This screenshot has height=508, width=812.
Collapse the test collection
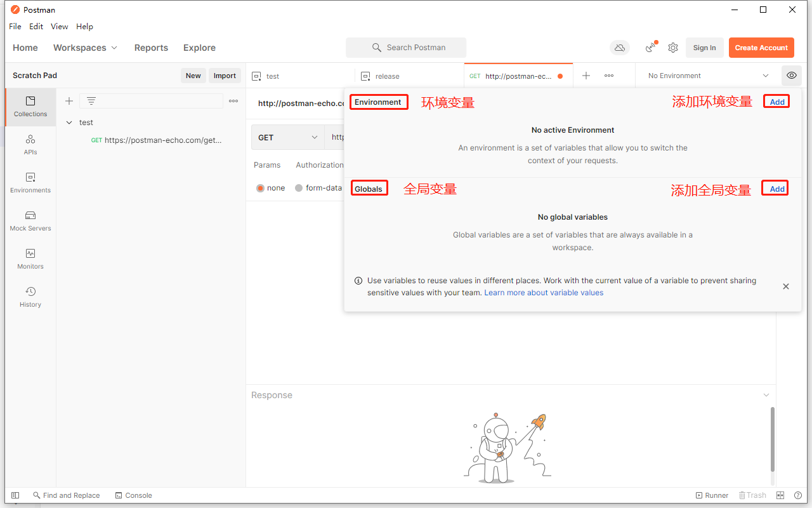[x=69, y=123]
